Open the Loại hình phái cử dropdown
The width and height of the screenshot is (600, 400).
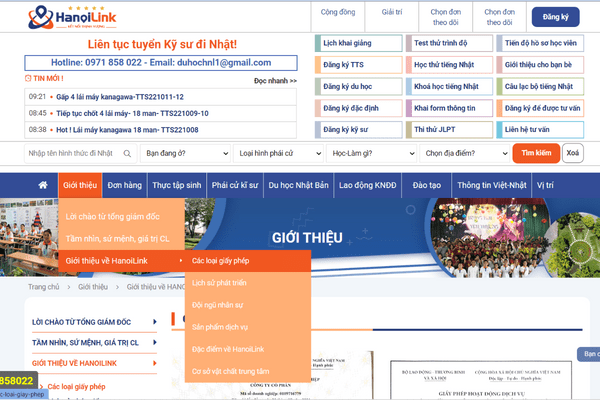[x=278, y=153]
